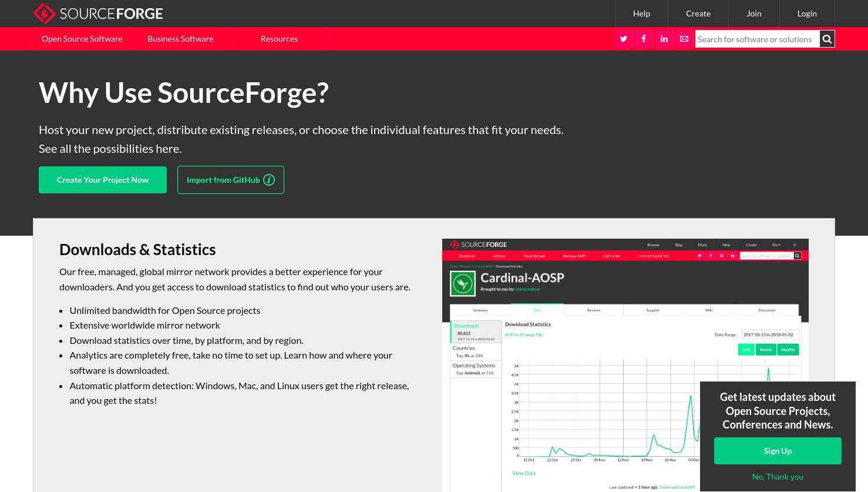Select Join in the top bar
Image resolution: width=868 pixels, height=492 pixels.
coord(754,13)
